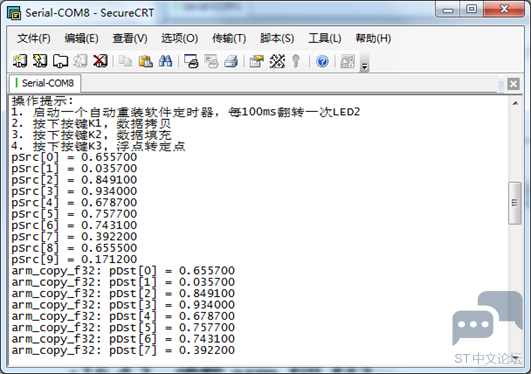Open the 帮助(H) menu
This screenshot has height=374, width=531.
pos(373,38)
